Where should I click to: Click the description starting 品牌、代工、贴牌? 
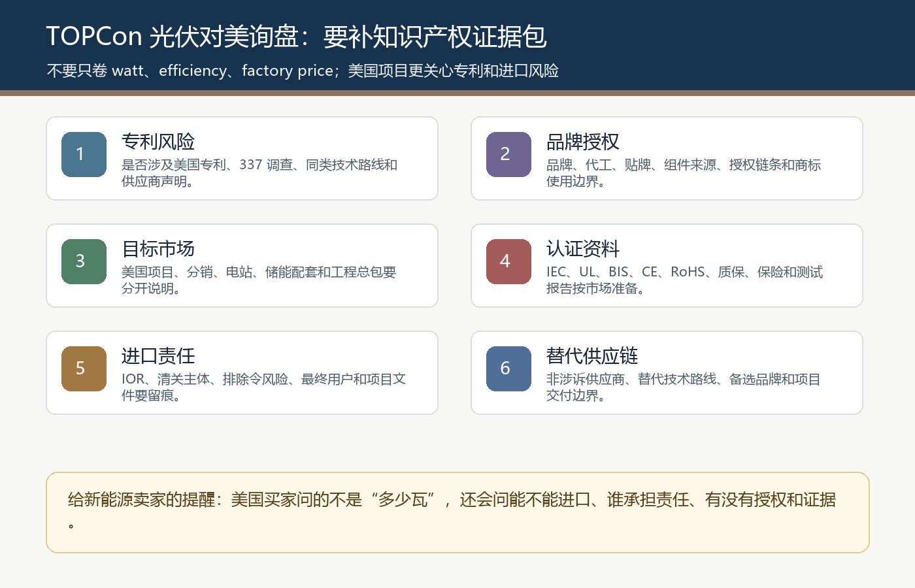(684, 173)
